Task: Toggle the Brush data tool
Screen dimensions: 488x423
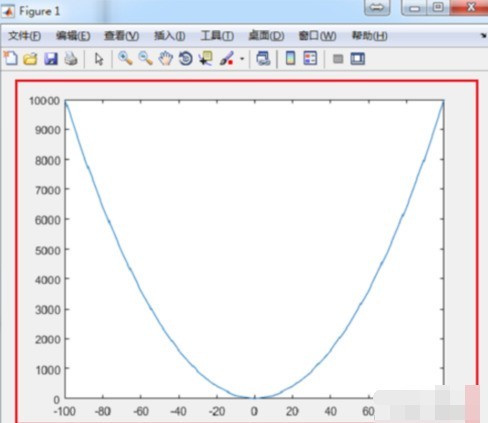Action: coord(227,59)
